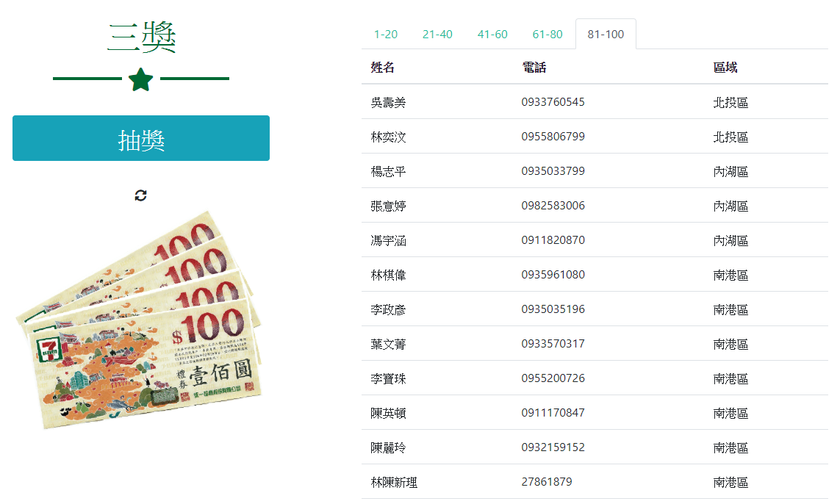Click phone number 0911170847

pos(553,413)
